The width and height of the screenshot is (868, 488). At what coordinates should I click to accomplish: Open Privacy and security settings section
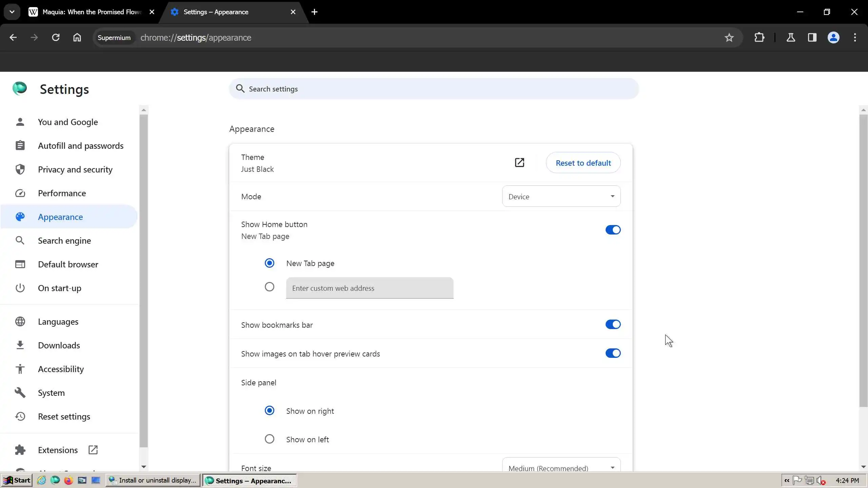point(75,169)
